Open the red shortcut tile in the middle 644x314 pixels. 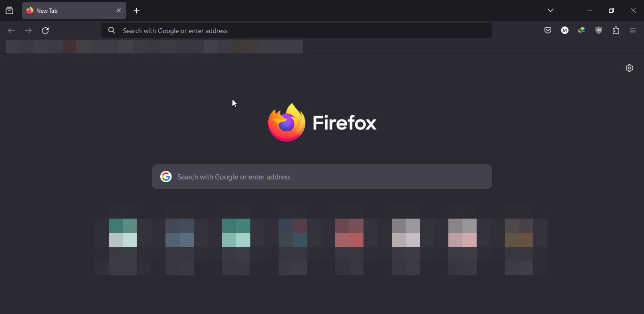[349, 232]
